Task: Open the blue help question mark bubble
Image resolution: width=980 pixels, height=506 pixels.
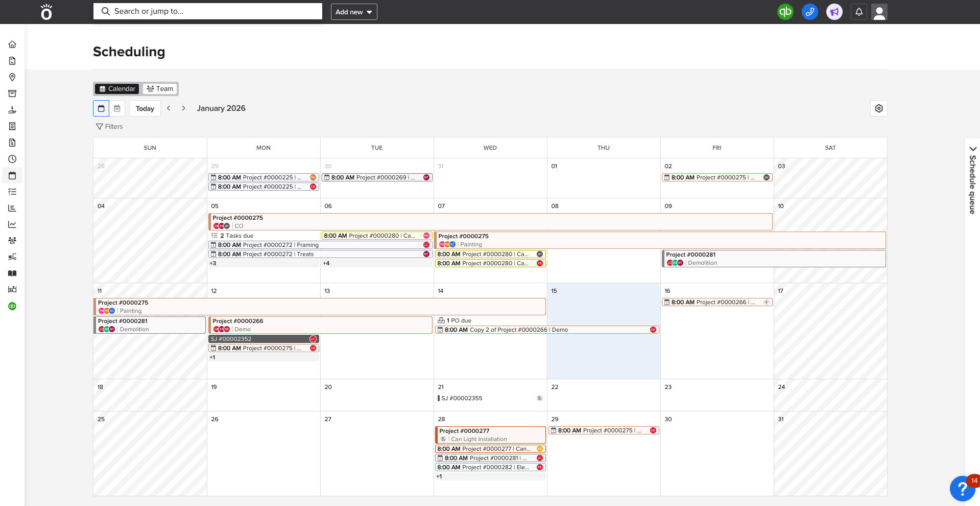Action: coord(962,489)
